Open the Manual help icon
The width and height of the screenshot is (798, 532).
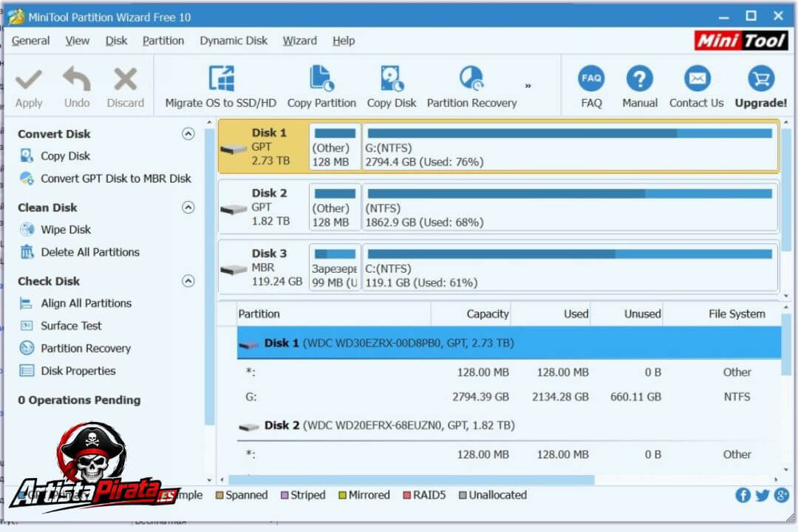[640, 79]
